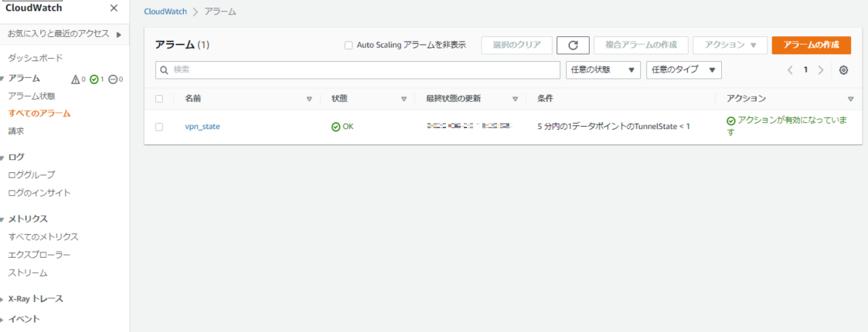Open 任意の状態 filter dropdown
Image resolution: width=868 pixels, height=332 pixels.
tap(603, 70)
